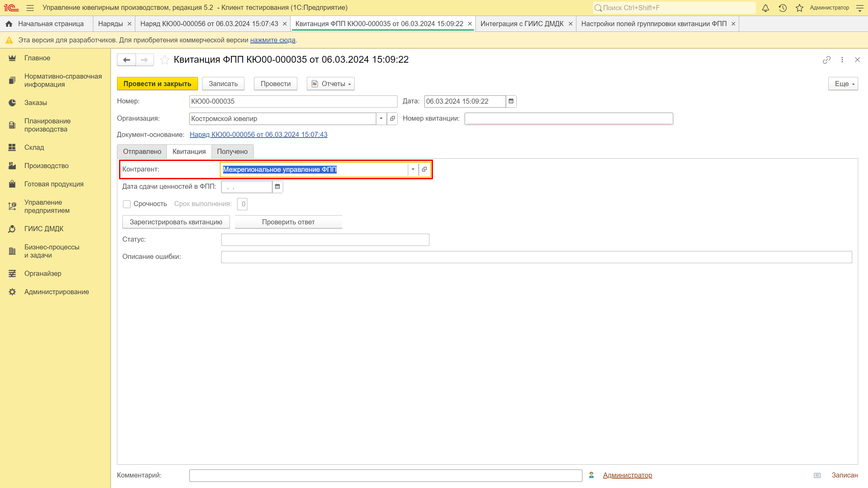868x488 pixels.
Task: Click Зарегистрировать квитанцию button
Action: (x=176, y=222)
